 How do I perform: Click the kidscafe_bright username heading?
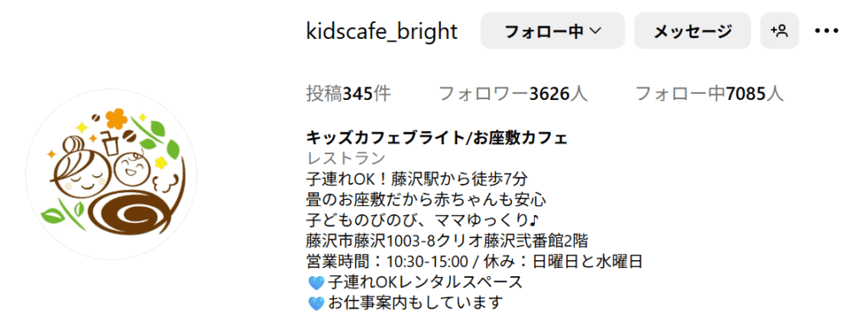click(382, 31)
